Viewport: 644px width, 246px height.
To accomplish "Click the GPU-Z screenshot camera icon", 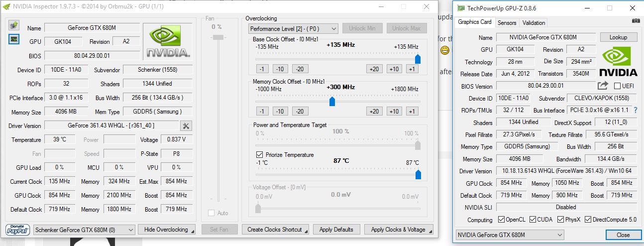I will tap(636, 21).
